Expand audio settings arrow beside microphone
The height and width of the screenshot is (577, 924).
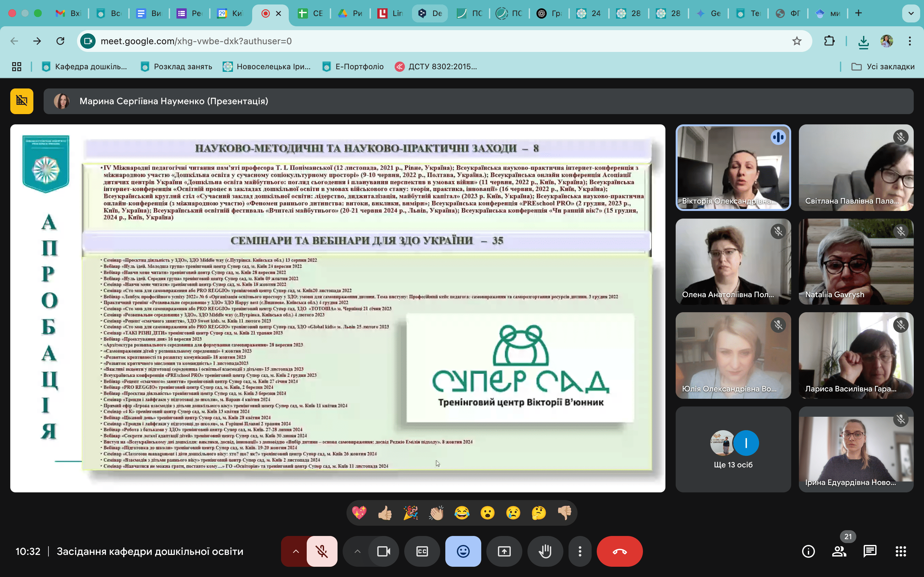click(x=296, y=551)
